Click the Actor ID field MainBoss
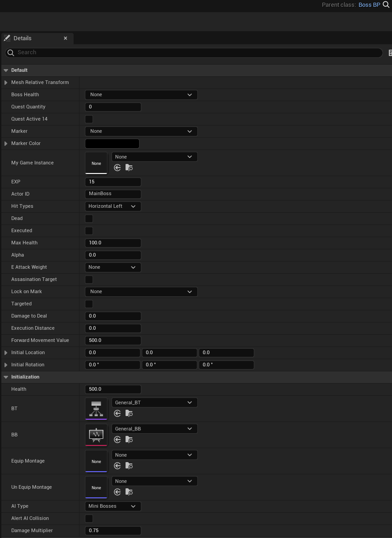This screenshot has width=392, height=538. point(113,194)
